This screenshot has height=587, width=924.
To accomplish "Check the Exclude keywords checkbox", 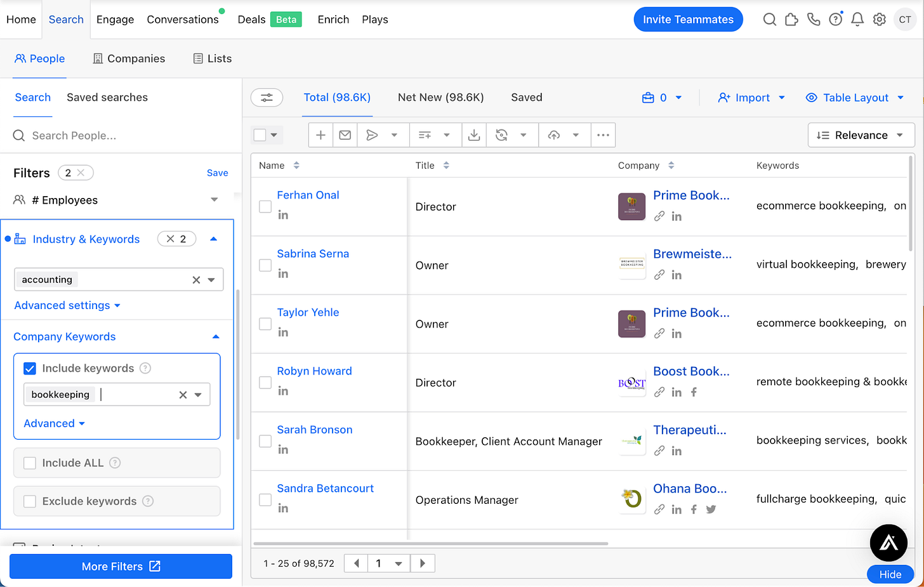I will (x=30, y=501).
